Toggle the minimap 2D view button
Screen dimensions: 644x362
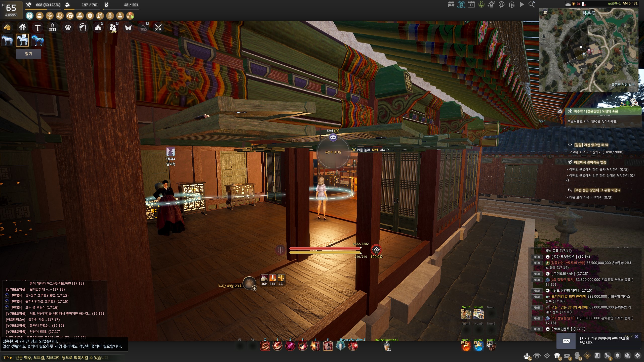(545, 12)
